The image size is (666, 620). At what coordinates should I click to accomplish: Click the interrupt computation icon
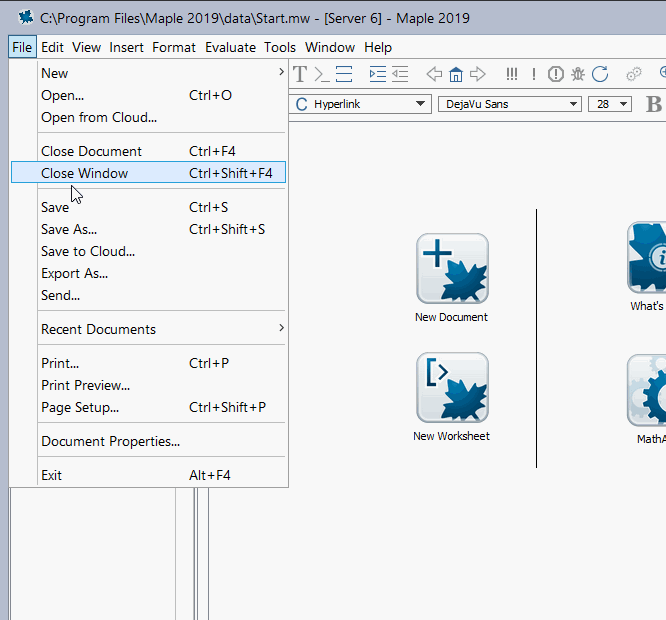point(556,74)
